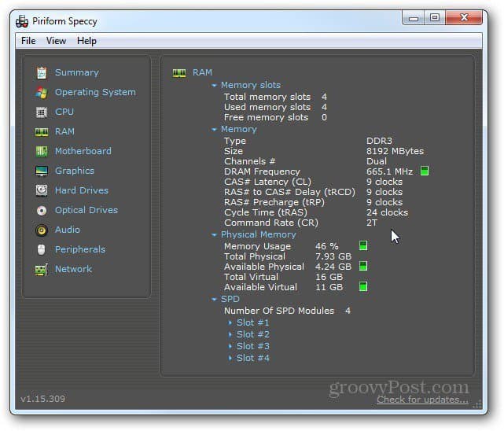Click the 8192 MBytes size value
Screen dimensions: 504x431
(x=395, y=151)
